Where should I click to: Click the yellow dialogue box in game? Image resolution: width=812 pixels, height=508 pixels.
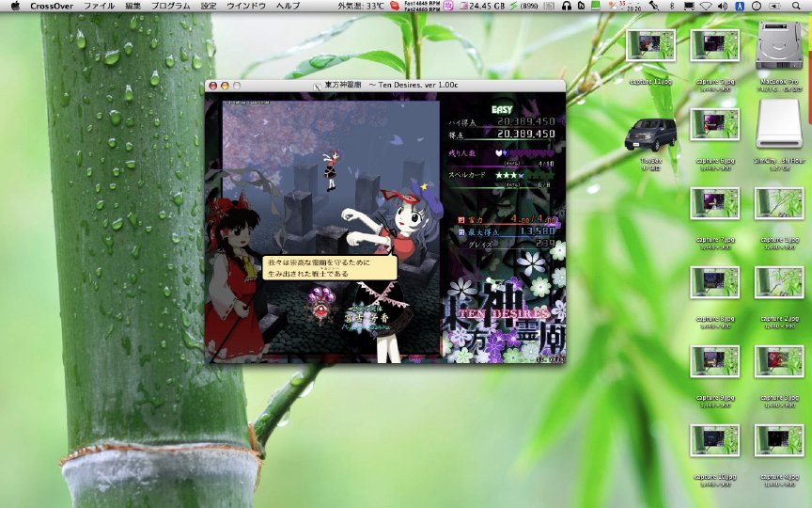pyautogui.click(x=330, y=268)
